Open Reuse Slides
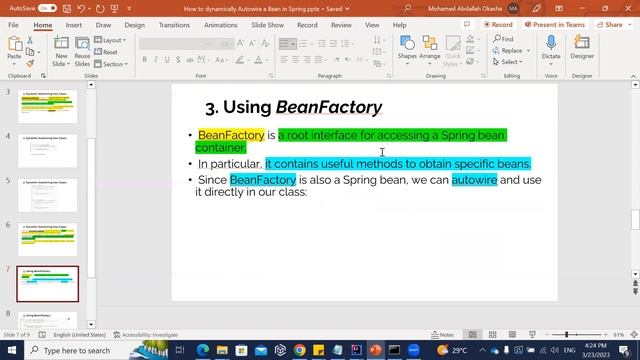Screen dimensions: 640x360 [82, 51]
